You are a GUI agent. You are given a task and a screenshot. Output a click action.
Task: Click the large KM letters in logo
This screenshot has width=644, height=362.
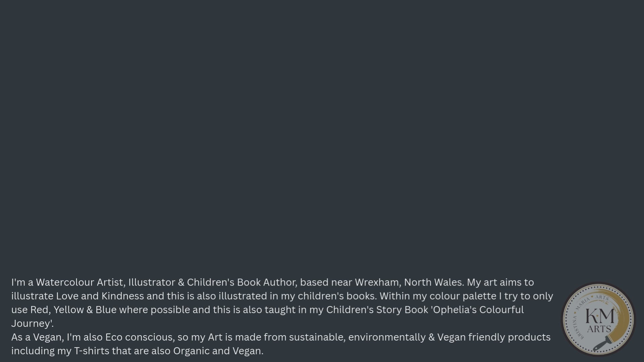pos(600,316)
